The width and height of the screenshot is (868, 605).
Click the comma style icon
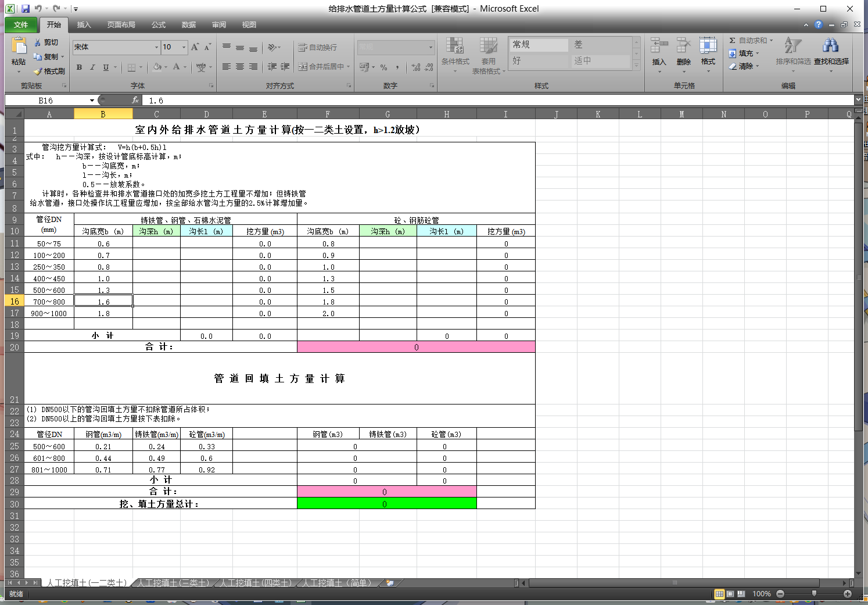click(x=397, y=67)
